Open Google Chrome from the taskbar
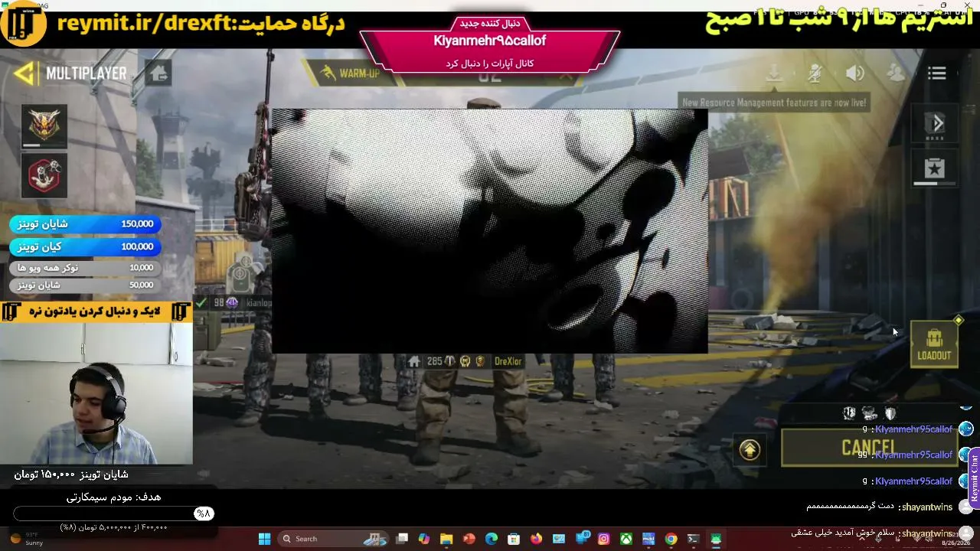Viewport: 980px width, 551px height. tap(671, 539)
